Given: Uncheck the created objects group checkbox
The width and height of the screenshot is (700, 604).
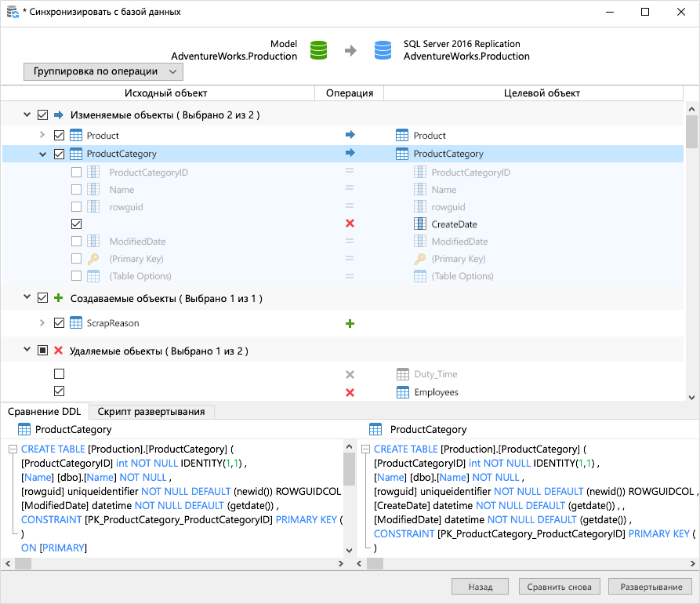Looking at the screenshot, I should [x=42, y=297].
